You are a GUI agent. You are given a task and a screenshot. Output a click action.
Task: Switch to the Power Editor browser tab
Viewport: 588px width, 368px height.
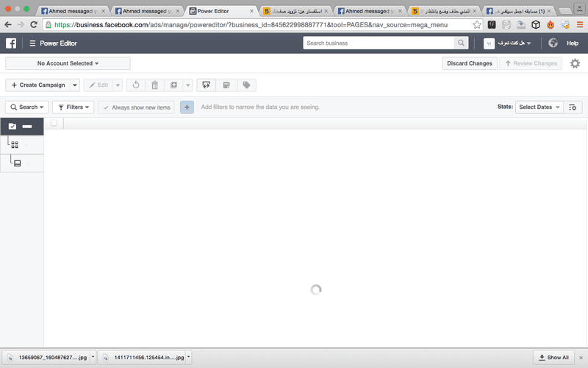coord(221,11)
